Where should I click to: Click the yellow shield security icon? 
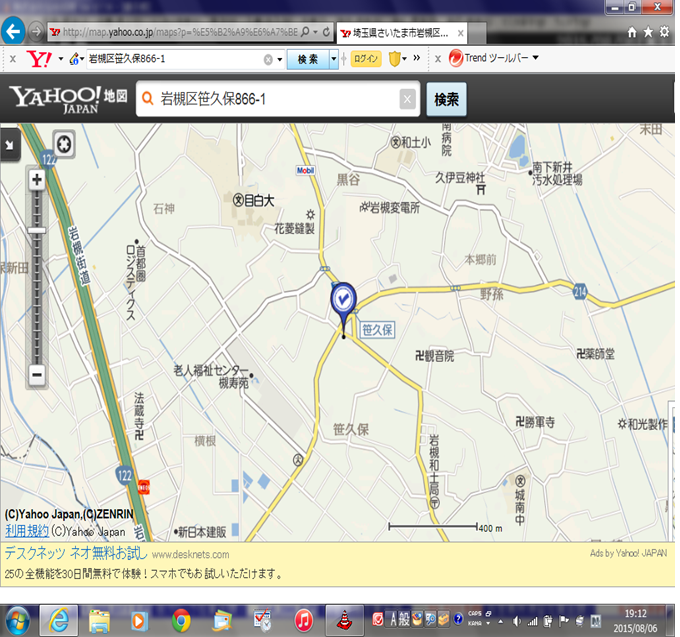[394, 59]
